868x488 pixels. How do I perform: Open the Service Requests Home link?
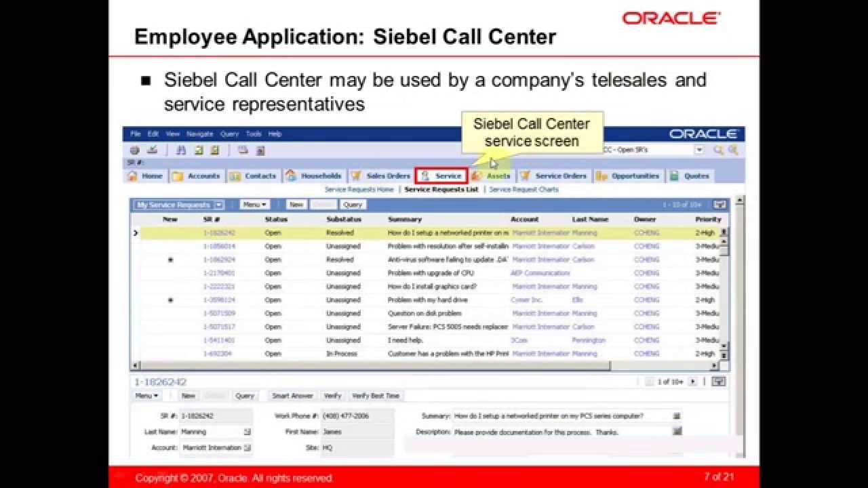click(x=359, y=190)
